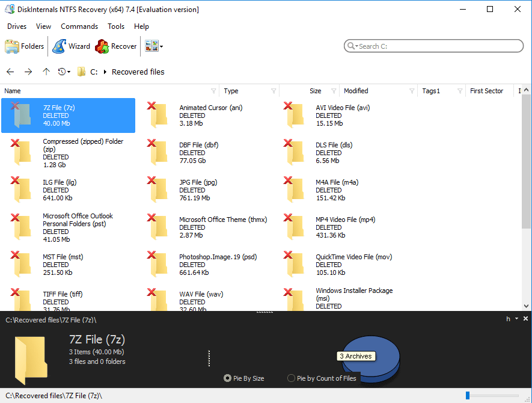Click the icon size zoom slider
The image size is (532, 403).
(x=493, y=395)
